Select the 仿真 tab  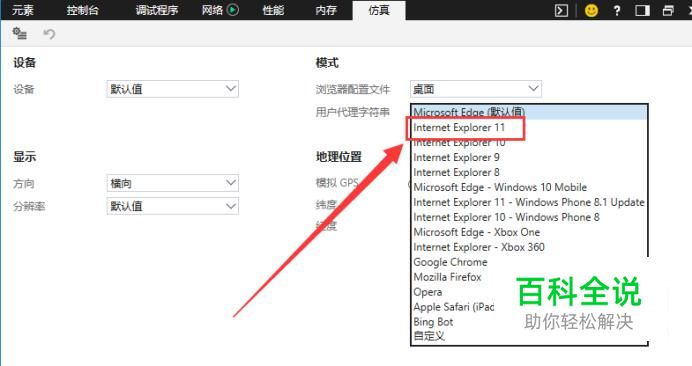pos(379,10)
